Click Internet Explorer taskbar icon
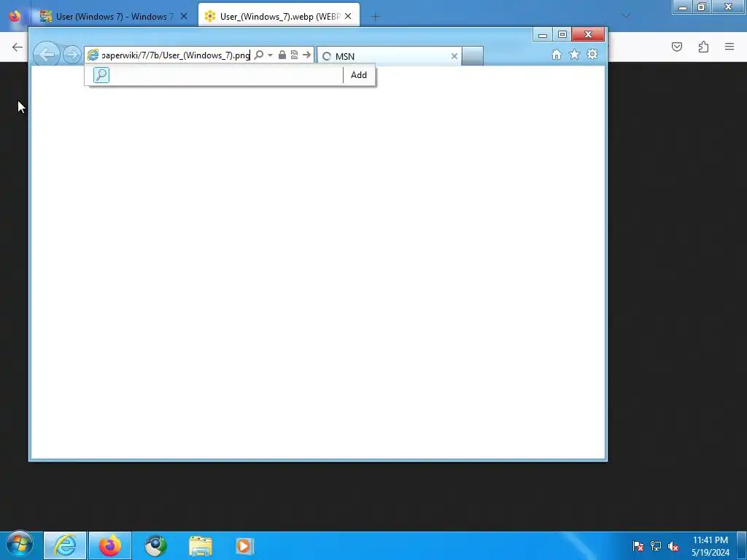The image size is (747, 560). [65, 545]
